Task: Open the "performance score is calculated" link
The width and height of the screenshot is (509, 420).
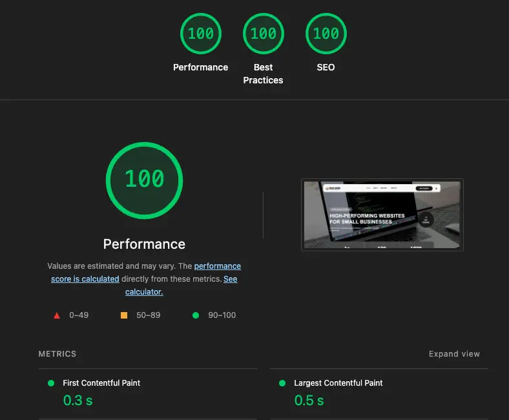Action: point(217,266)
